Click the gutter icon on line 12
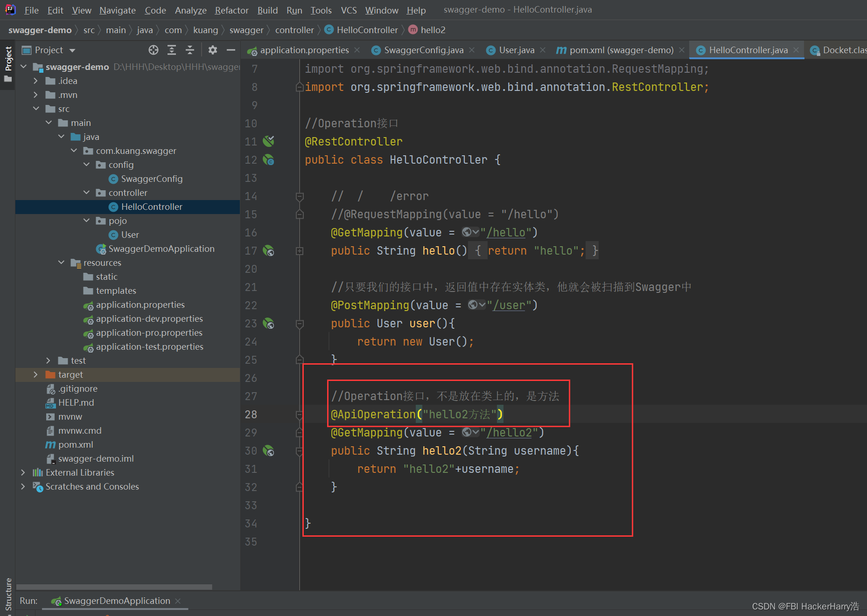 (268, 159)
